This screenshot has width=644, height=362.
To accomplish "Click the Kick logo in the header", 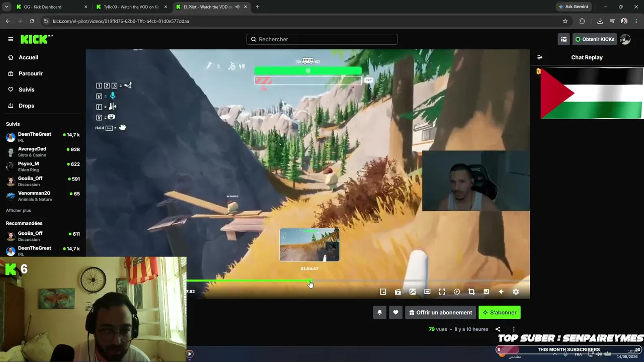I will click(x=36, y=39).
